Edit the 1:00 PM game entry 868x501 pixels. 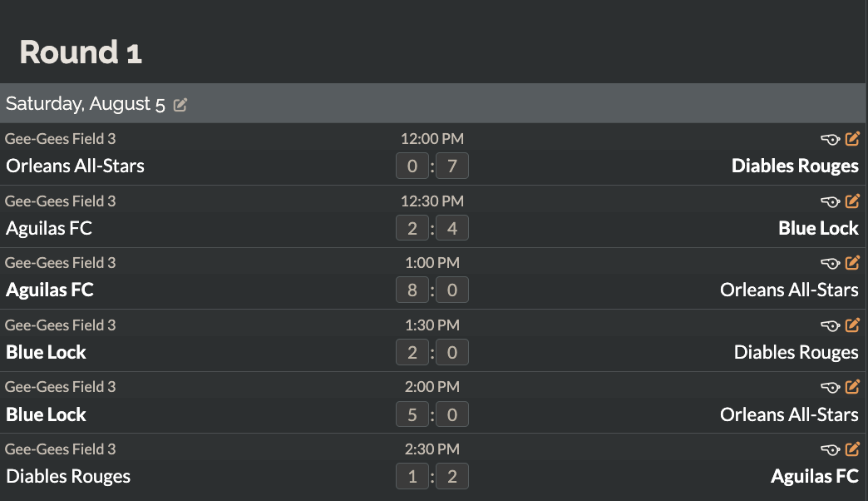[x=852, y=263]
